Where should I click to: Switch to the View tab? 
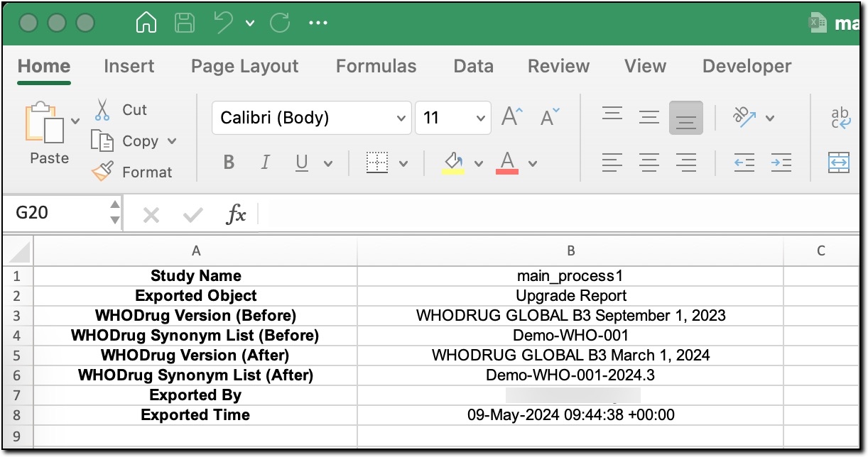tap(645, 66)
